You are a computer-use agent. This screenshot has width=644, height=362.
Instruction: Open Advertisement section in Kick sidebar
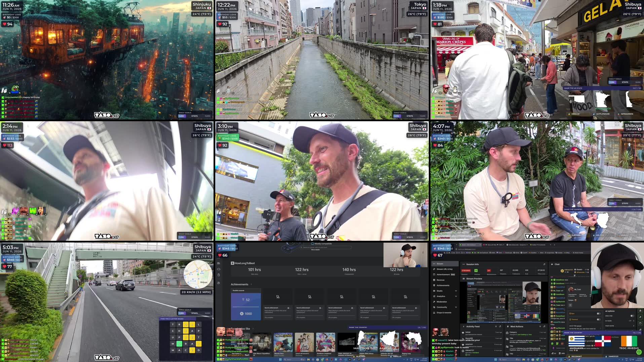click(x=445, y=274)
